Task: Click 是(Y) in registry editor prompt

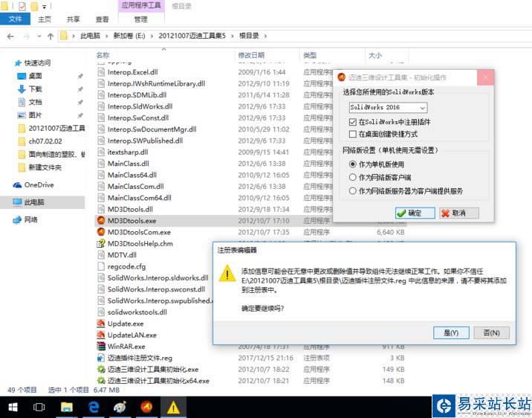Action: click(x=451, y=332)
